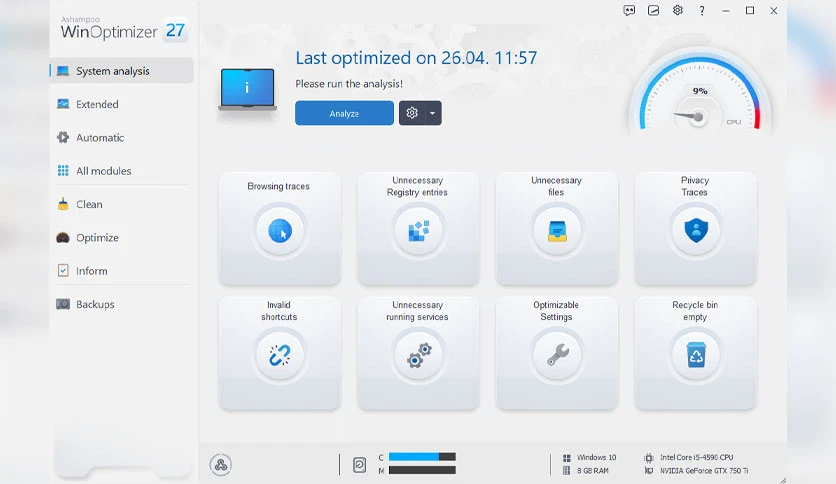Screen dimensions: 836x484
Task: Click the drive icon in status bar
Action: [x=360, y=465]
